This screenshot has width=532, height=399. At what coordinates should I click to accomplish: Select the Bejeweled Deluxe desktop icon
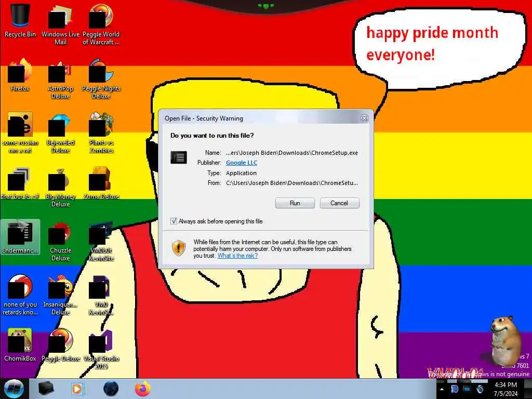click(x=60, y=132)
